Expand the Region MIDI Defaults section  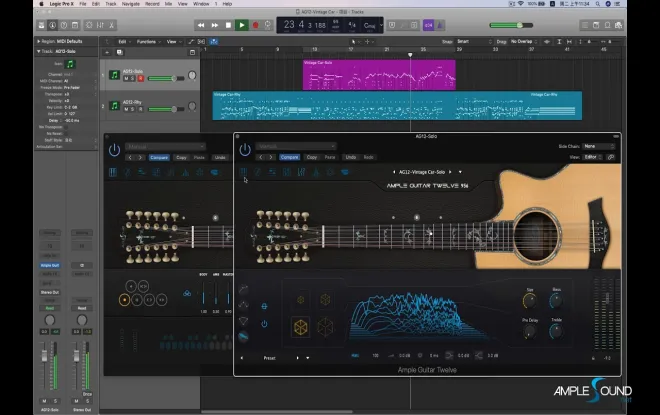[39, 41]
